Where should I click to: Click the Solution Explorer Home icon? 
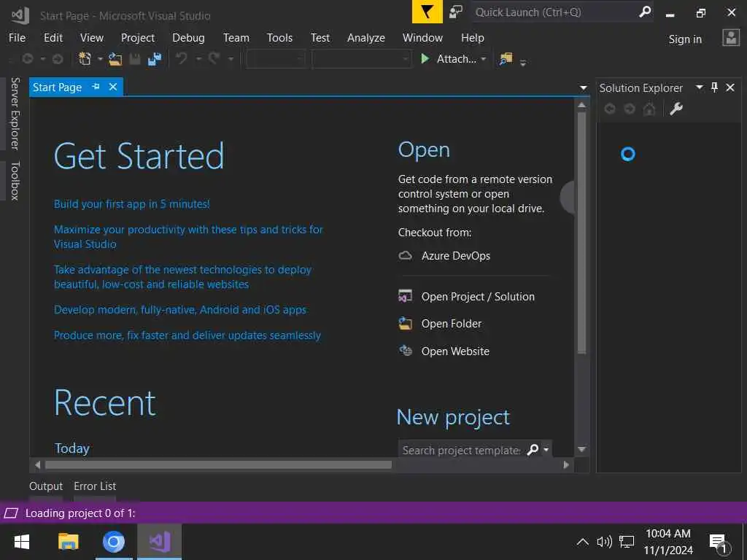coord(649,109)
